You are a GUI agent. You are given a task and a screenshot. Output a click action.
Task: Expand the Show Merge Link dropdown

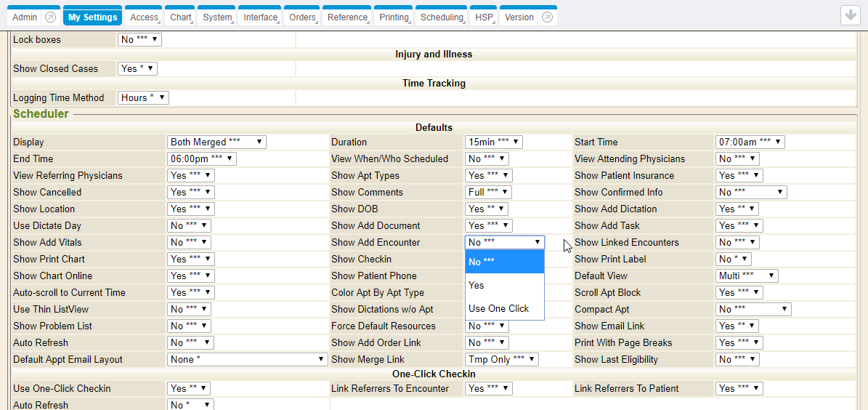click(x=501, y=360)
